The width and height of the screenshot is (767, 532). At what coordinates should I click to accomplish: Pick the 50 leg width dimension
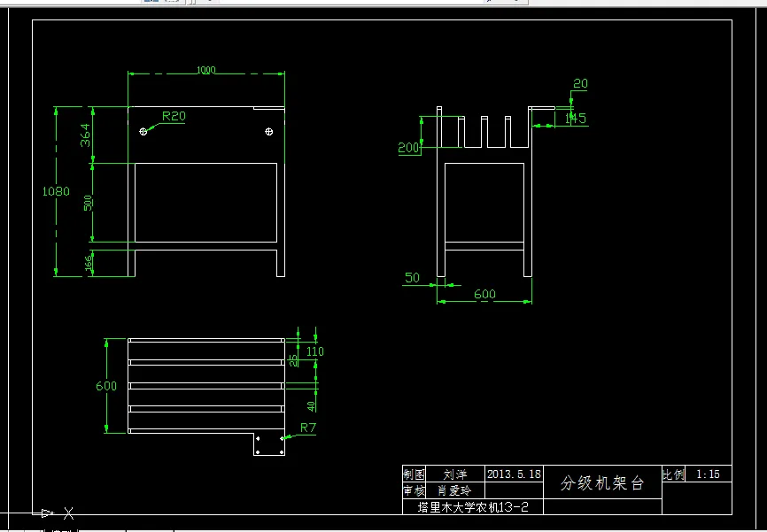[x=413, y=278]
